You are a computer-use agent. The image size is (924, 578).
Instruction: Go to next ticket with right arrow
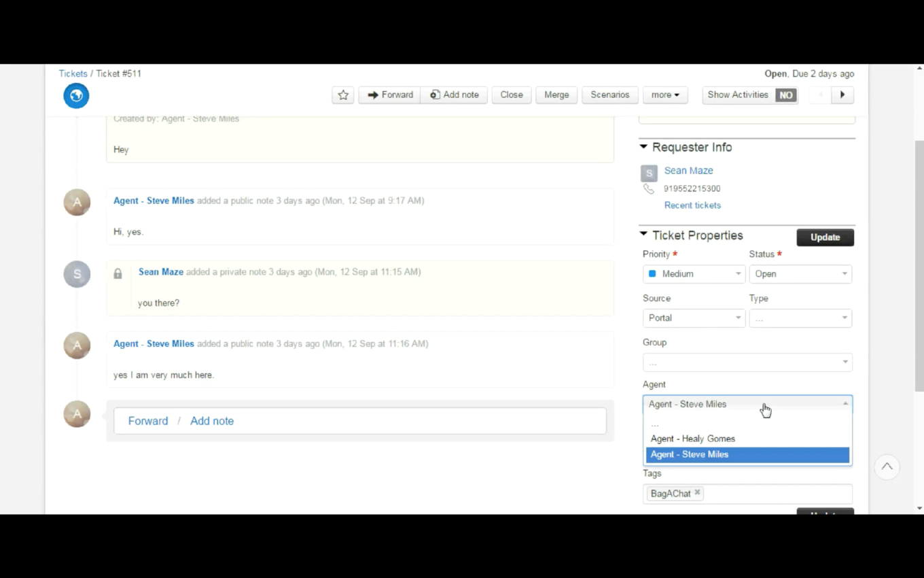[842, 95]
